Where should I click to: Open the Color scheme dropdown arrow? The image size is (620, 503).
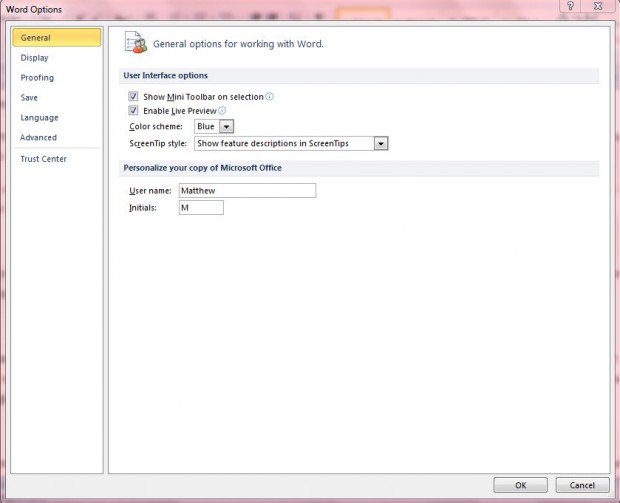227,127
